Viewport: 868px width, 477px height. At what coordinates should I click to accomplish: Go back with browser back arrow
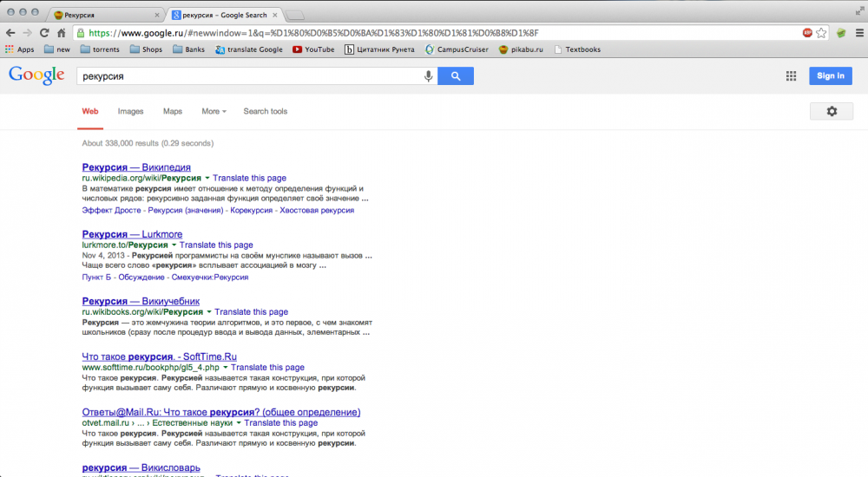click(10, 33)
